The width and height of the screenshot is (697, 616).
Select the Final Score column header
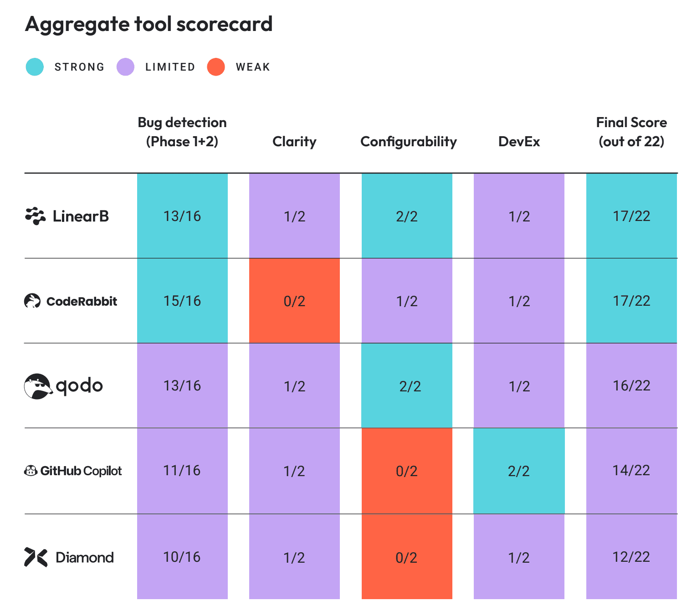[631, 132]
